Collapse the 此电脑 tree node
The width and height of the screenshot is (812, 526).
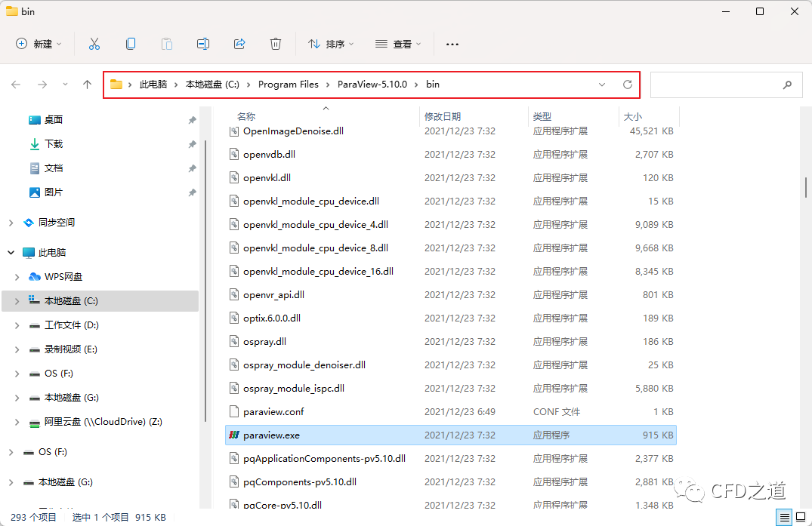[x=11, y=253]
